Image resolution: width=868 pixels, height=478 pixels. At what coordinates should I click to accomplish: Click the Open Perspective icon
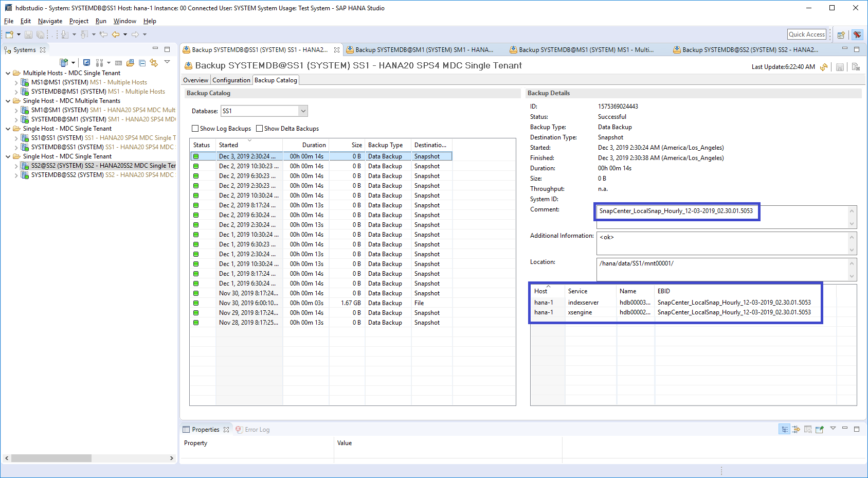[x=841, y=35]
